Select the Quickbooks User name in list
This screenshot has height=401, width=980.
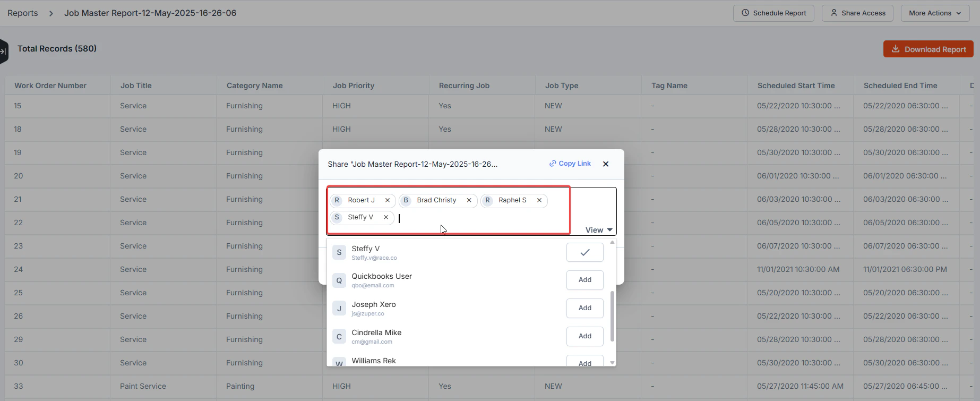click(x=382, y=276)
